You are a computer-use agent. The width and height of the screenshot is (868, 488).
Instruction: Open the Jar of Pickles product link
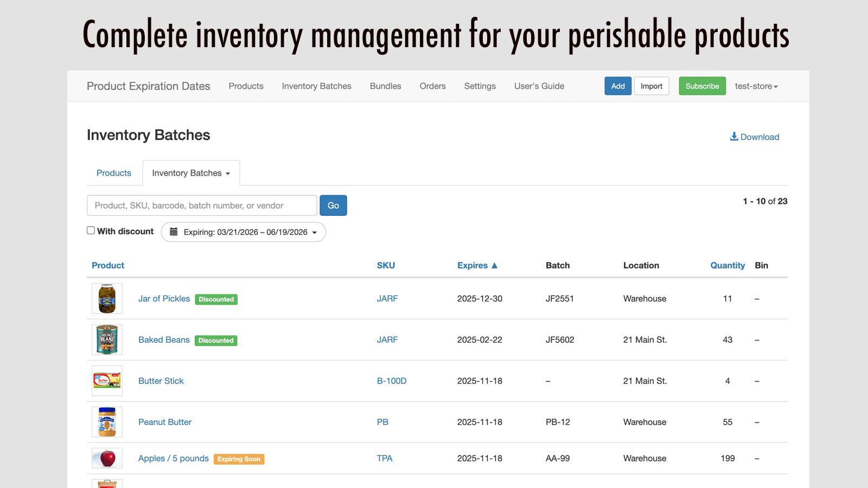click(x=164, y=299)
